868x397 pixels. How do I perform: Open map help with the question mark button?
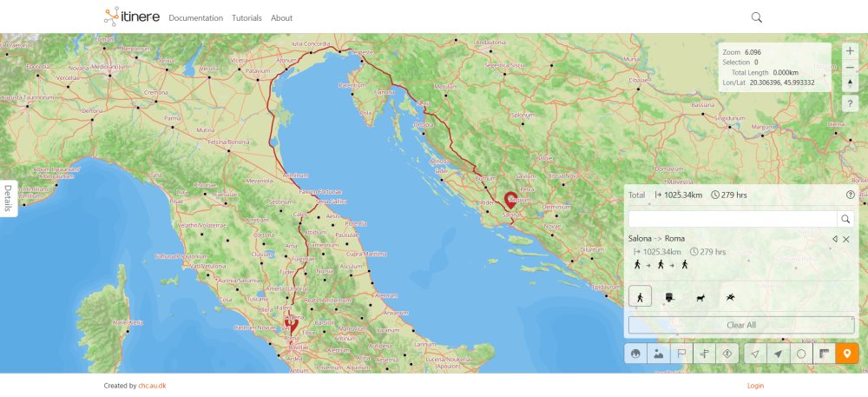coord(850,104)
